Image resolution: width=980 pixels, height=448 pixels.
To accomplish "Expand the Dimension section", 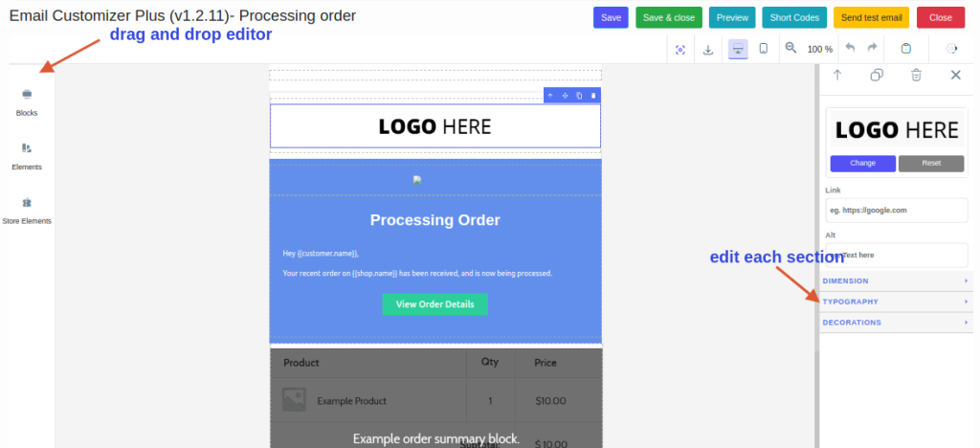I will pos(896,281).
